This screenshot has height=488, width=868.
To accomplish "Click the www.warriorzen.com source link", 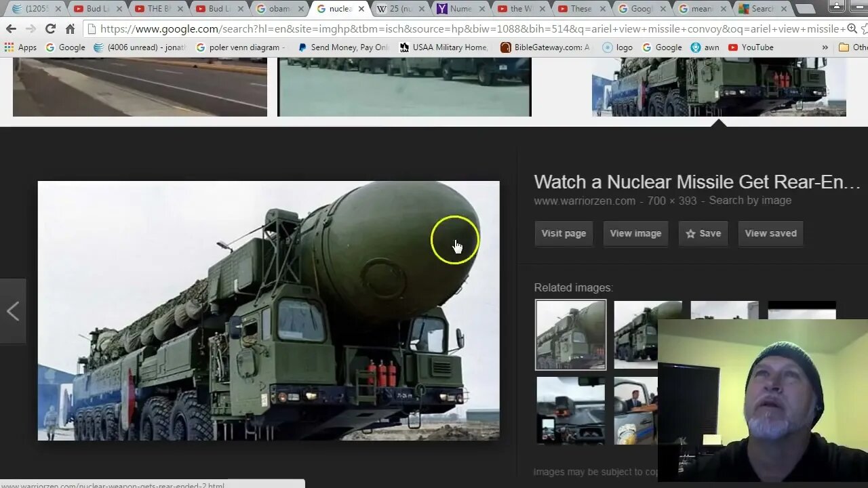I will pyautogui.click(x=585, y=201).
